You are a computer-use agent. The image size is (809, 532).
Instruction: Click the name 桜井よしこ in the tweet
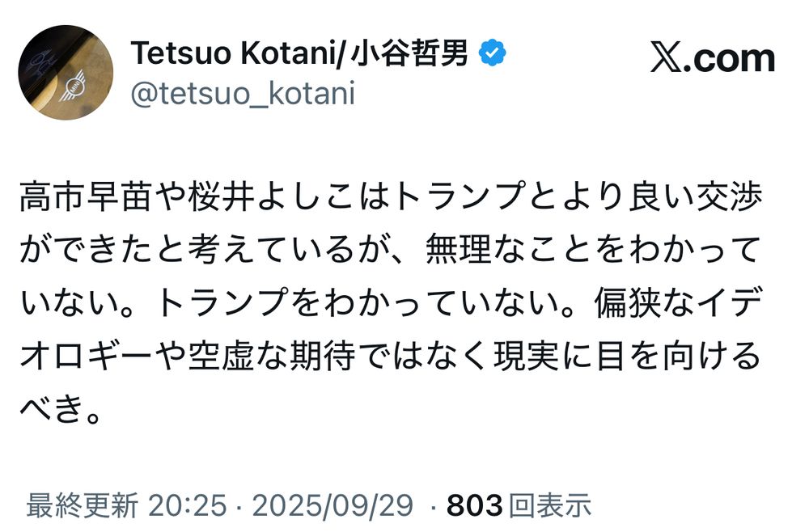[273, 196]
